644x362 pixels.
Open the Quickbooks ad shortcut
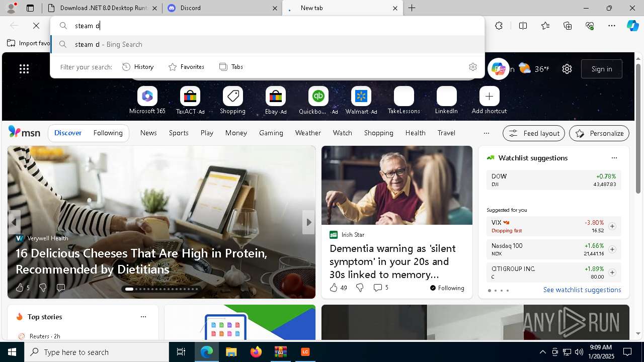pos(318,100)
